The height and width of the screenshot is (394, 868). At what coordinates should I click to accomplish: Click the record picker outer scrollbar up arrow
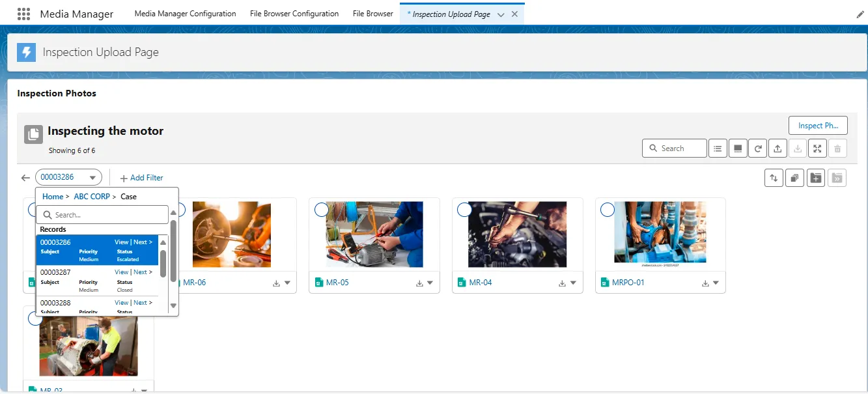(173, 212)
